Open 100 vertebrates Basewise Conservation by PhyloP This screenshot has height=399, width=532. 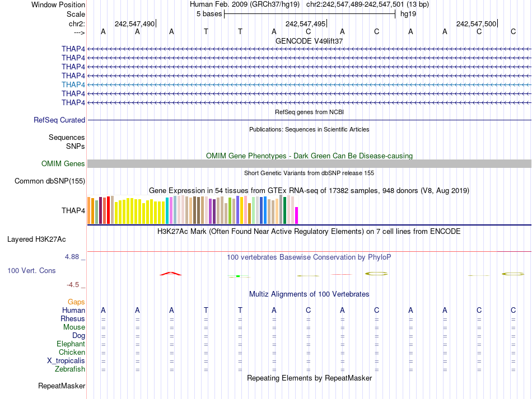click(x=309, y=257)
